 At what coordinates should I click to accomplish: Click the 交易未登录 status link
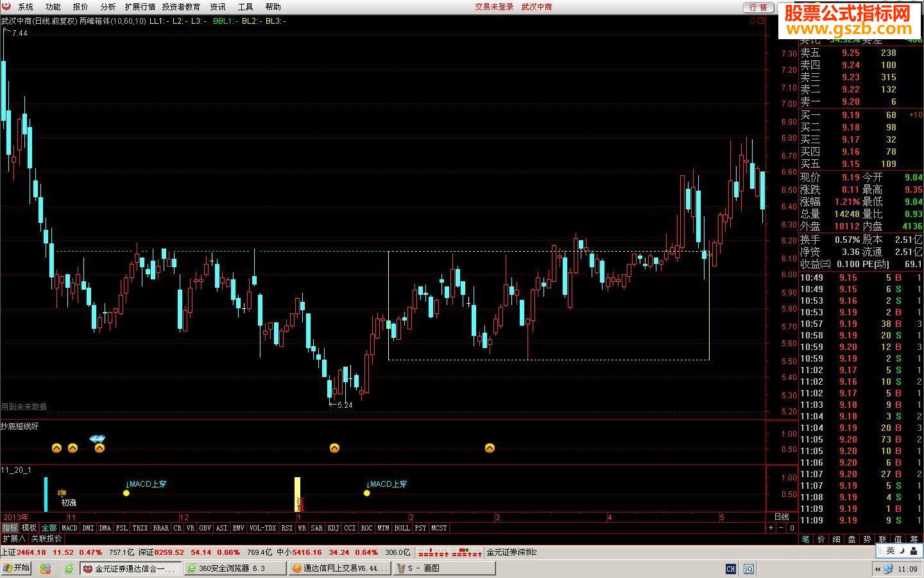(x=494, y=6)
